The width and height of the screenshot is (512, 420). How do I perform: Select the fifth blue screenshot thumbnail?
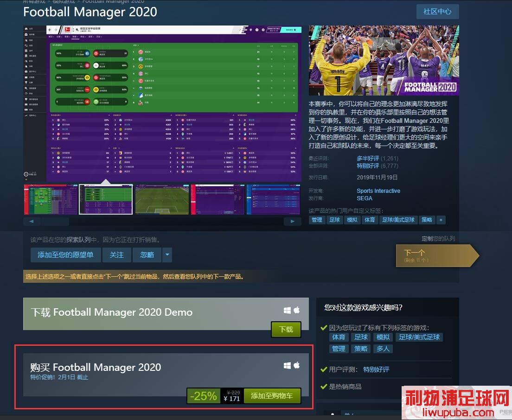273,199
